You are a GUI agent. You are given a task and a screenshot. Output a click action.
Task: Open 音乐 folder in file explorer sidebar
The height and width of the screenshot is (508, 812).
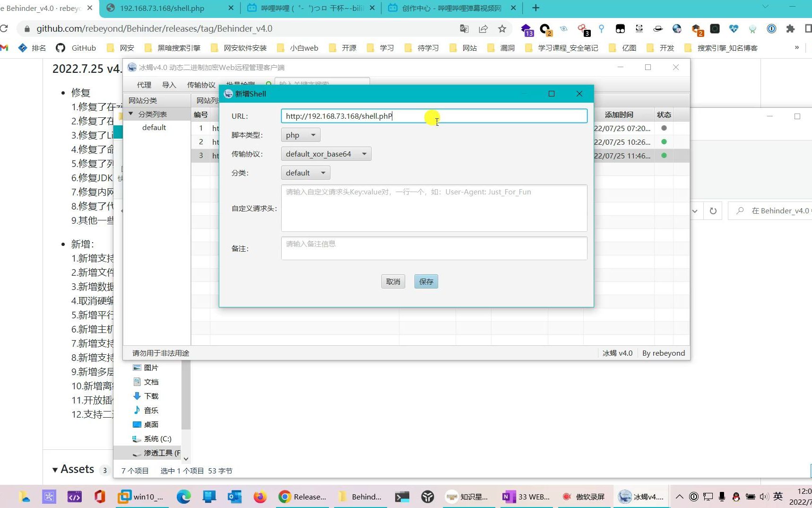(x=146, y=410)
